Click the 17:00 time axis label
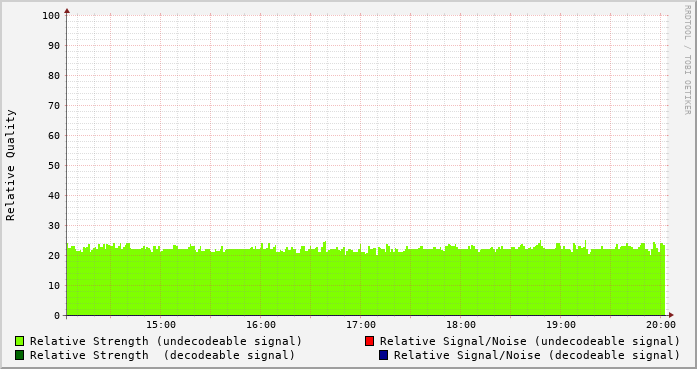The height and width of the screenshot is (369, 697). coord(361,325)
